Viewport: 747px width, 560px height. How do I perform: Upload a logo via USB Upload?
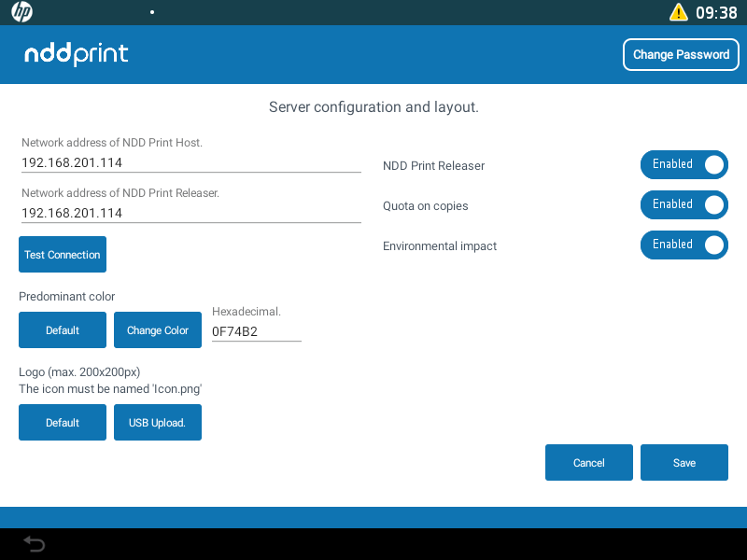[157, 422]
